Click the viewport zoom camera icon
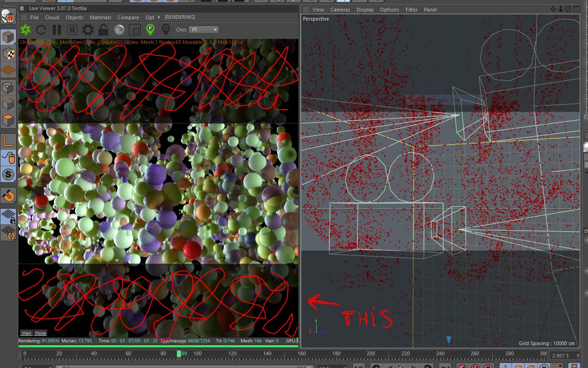 (x=561, y=9)
